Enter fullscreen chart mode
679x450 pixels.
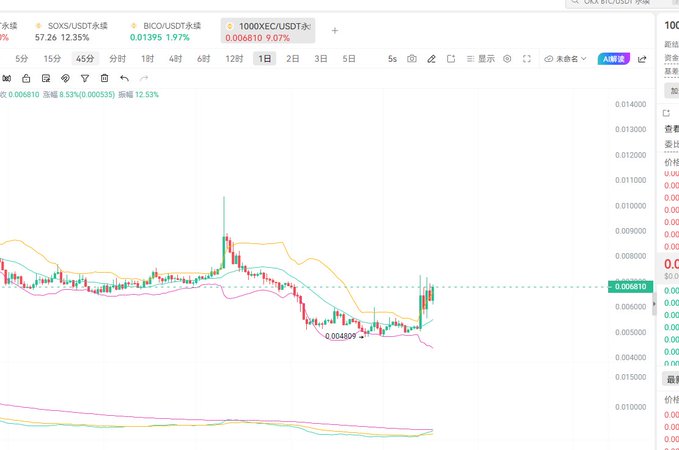527,59
